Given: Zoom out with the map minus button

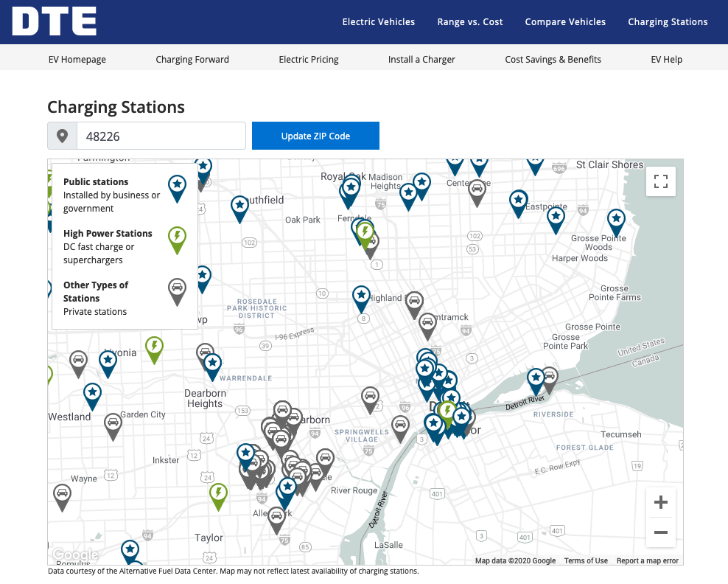Looking at the screenshot, I should pos(660,532).
